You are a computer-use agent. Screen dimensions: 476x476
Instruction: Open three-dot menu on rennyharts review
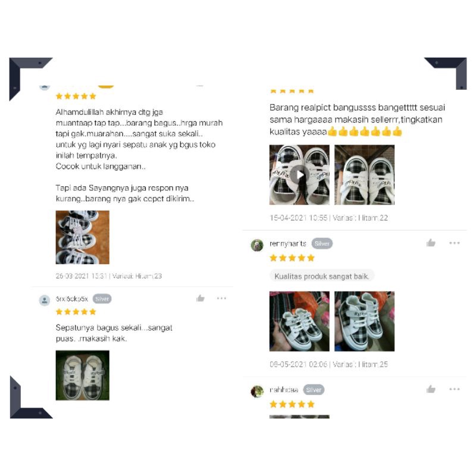click(455, 243)
